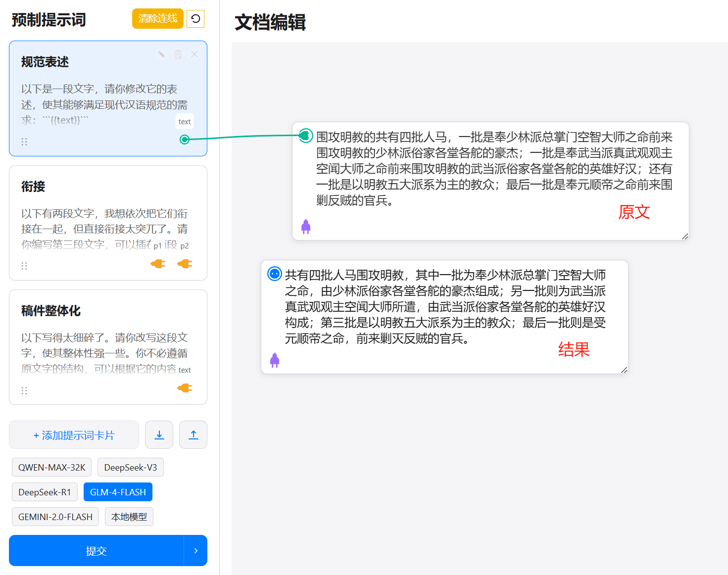Click the download arrow icon button

pos(159,435)
